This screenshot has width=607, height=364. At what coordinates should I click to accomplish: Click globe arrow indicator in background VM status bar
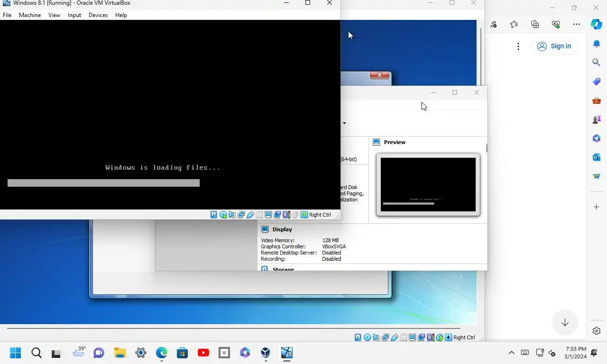pos(440,337)
